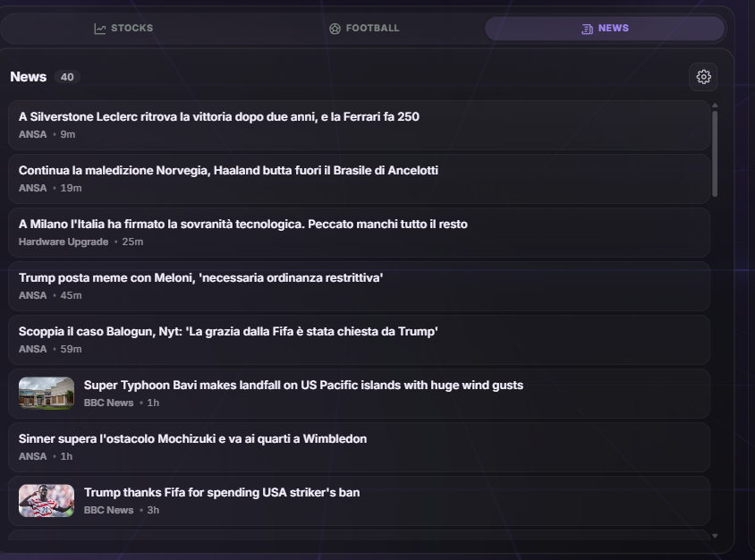Image resolution: width=755 pixels, height=560 pixels.
Task: Open Trump thanks Fifa striker's ban article
Action: 359,501
